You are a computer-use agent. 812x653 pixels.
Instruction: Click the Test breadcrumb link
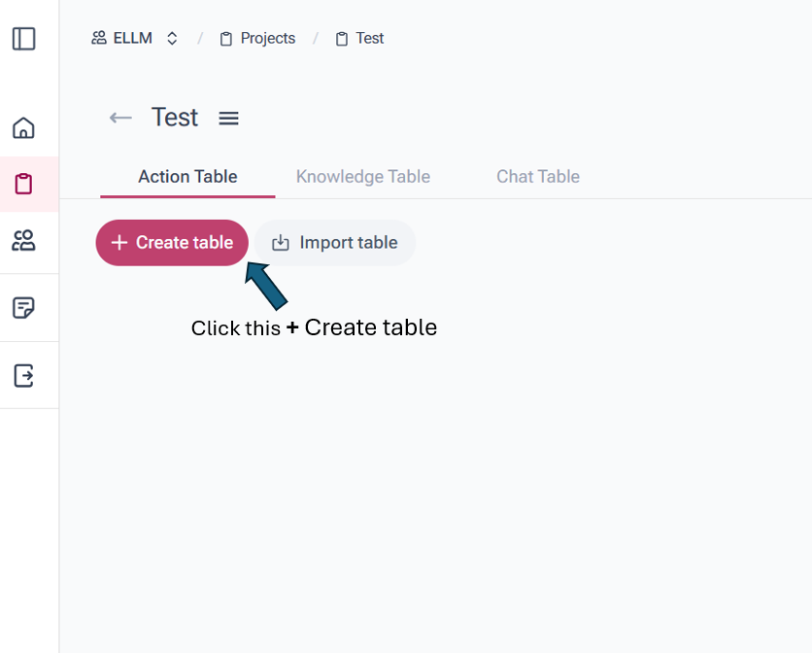click(369, 39)
